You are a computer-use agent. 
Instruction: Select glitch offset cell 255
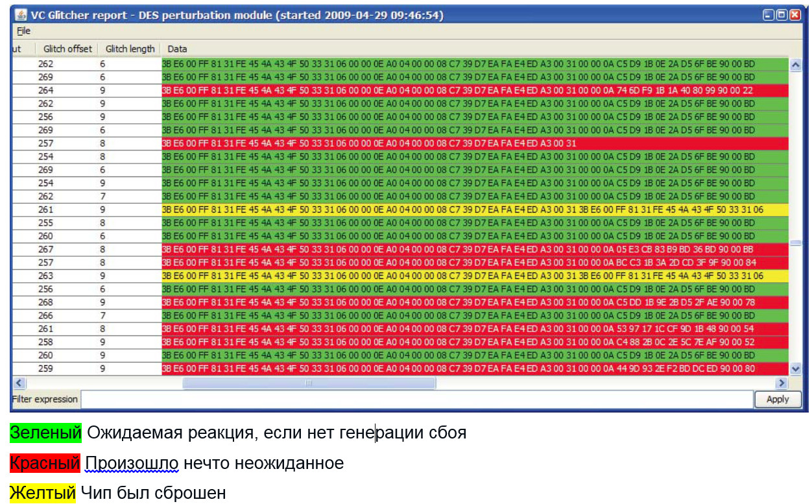click(46, 222)
